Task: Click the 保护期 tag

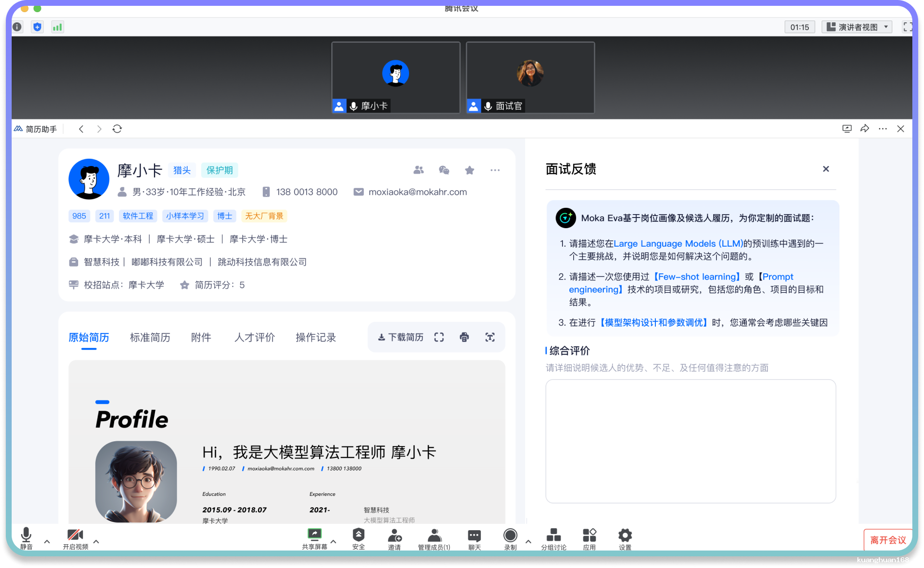Action: click(x=220, y=170)
